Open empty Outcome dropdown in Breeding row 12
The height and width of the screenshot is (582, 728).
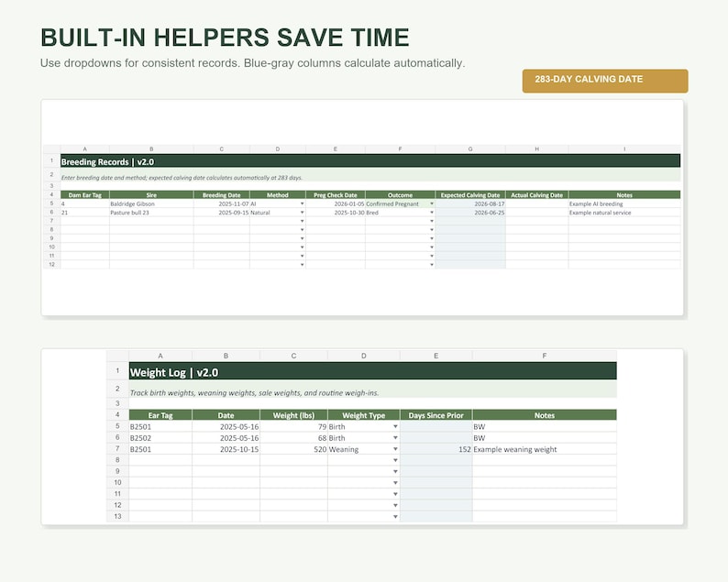pos(432,265)
